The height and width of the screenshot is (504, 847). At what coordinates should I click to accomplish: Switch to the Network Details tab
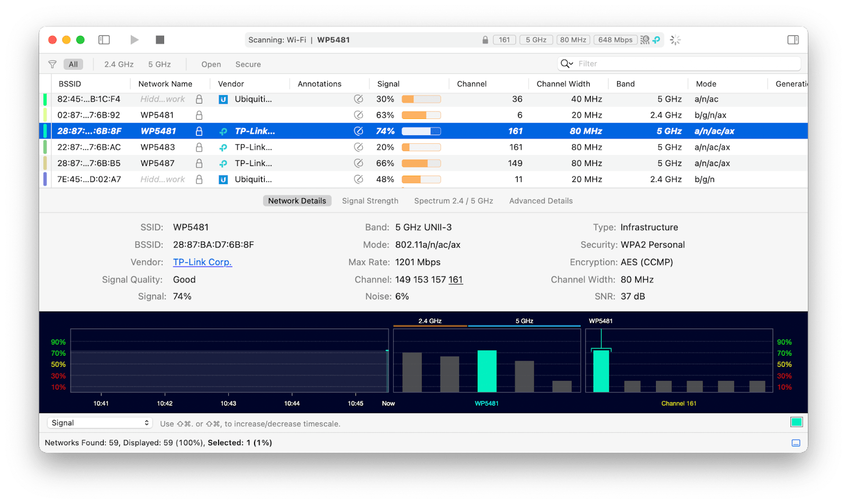coord(297,201)
